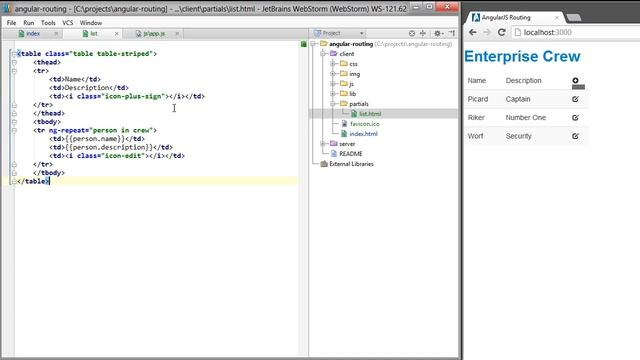640x360 pixels.
Task: Place cursor on the icon-edit code line
Action: tap(117, 156)
